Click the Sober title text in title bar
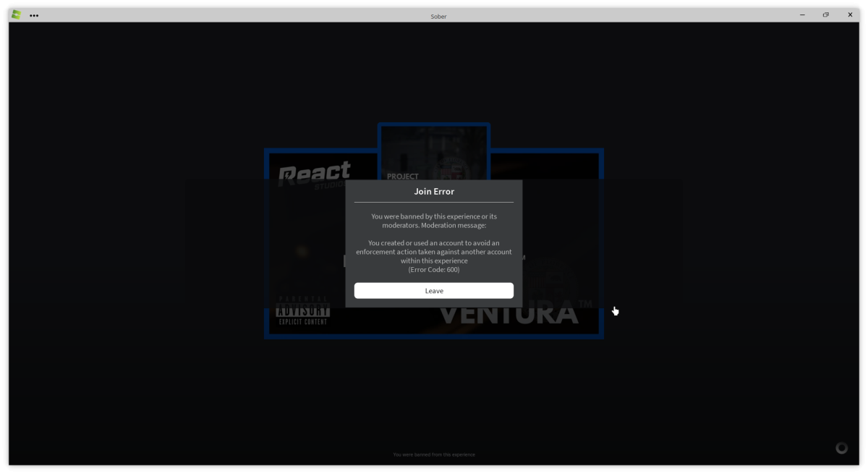Image resolution: width=868 pixels, height=474 pixels. [x=438, y=16]
